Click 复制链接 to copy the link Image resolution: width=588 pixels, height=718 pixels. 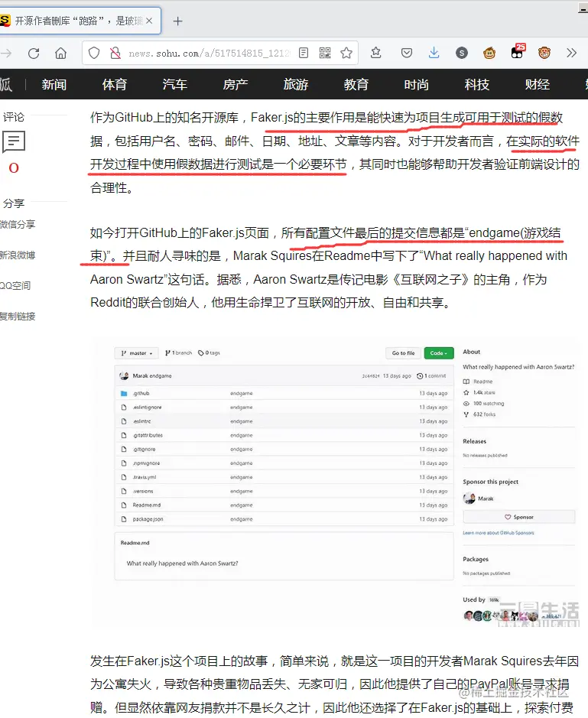coord(18,317)
